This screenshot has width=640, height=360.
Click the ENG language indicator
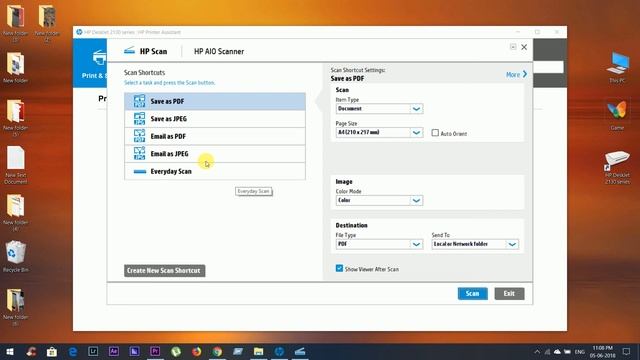(580, 351)
